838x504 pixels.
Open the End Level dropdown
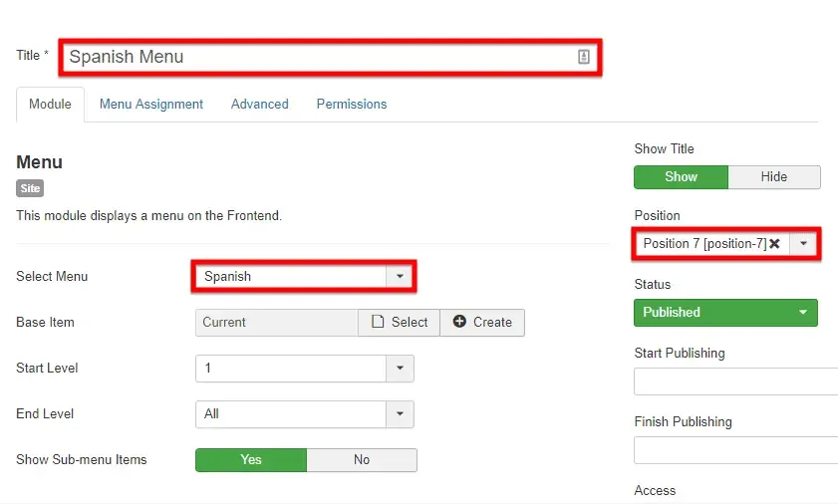(x=305, y=414)
